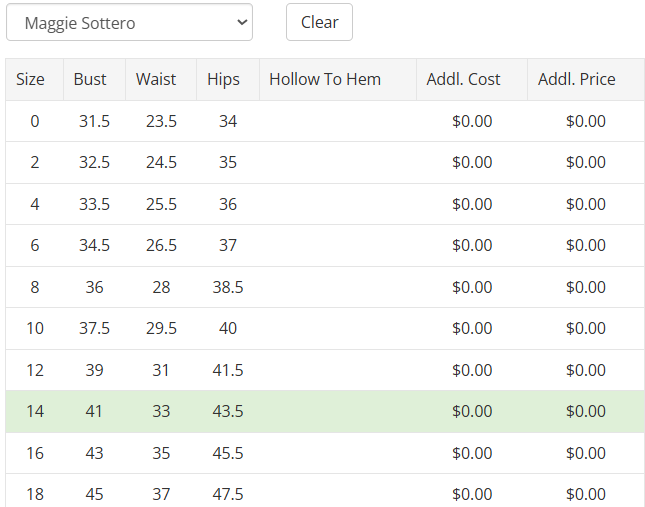Click the Clear button
This screenshot has height=507, width=645.
319,22
